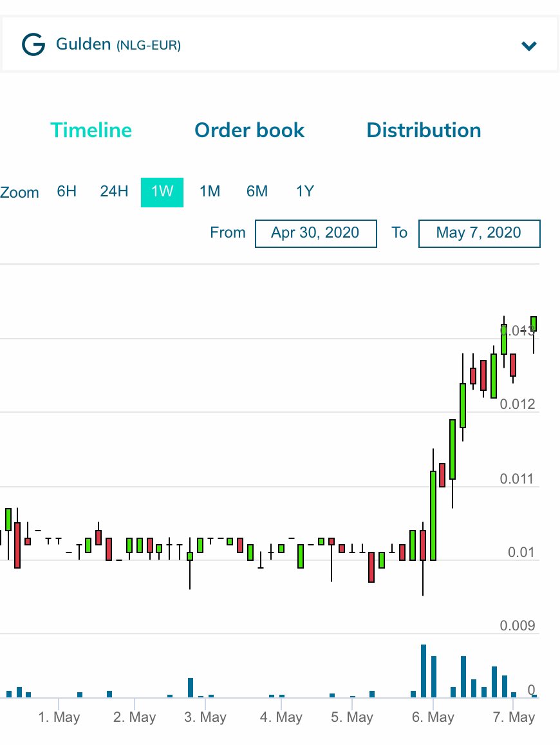Click the 6. May axis label
Image resolution: width=560 pixels, height=745 pixels.
coord(433,717)
